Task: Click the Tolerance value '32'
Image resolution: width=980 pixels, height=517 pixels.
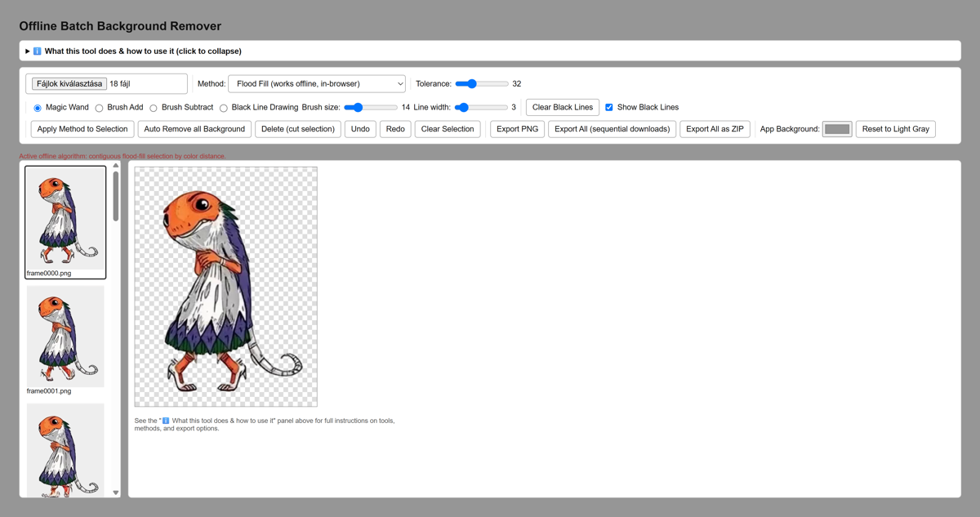Action: coord(516,83)
